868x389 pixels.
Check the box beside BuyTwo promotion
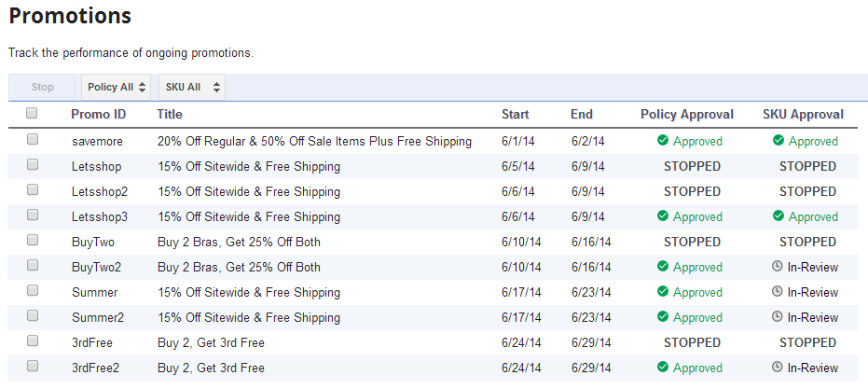33,241
